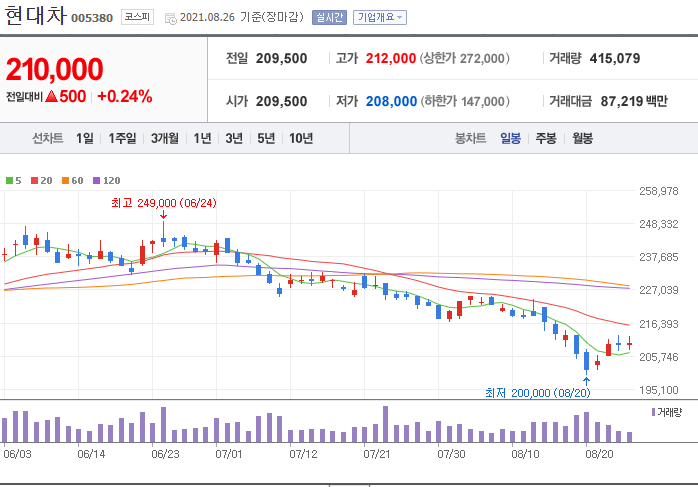Click the 시가 value 209,500
The image size is (698, 487).
coord(281,101)
